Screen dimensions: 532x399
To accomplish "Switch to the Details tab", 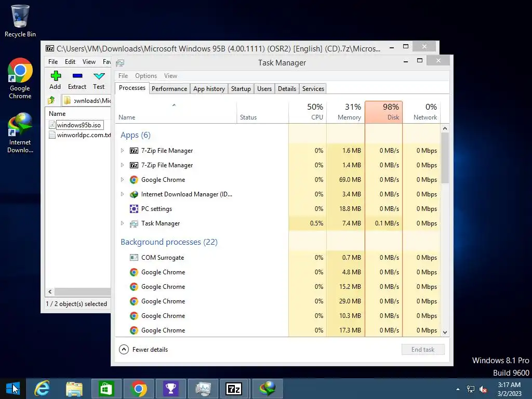I will point(287,88).
